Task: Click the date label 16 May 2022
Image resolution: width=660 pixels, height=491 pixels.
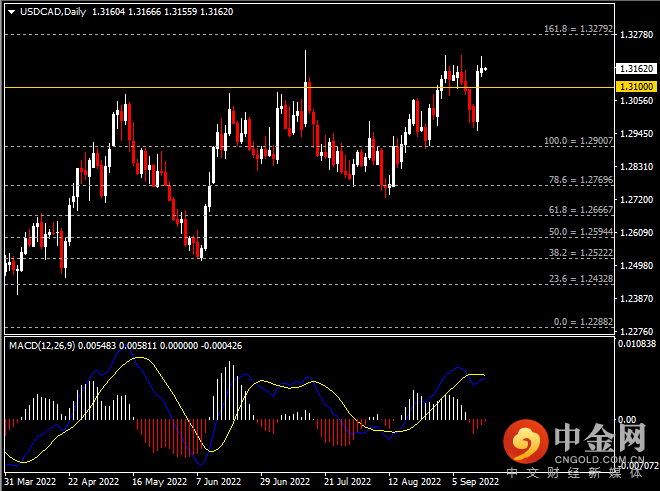Action: click(x=160, y=482)
